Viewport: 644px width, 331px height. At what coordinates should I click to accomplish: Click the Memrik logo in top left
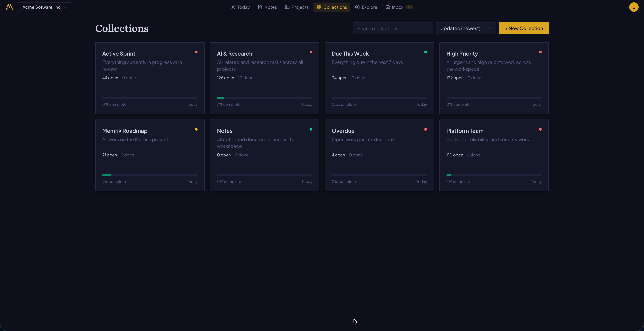click(9, 7)
